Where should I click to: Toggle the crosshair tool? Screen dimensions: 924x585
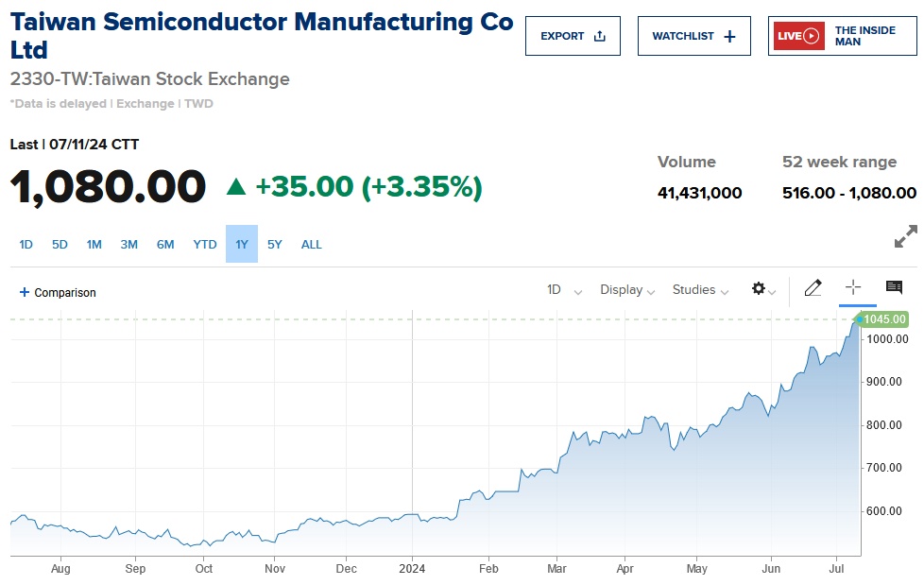[x=853, y=288]
